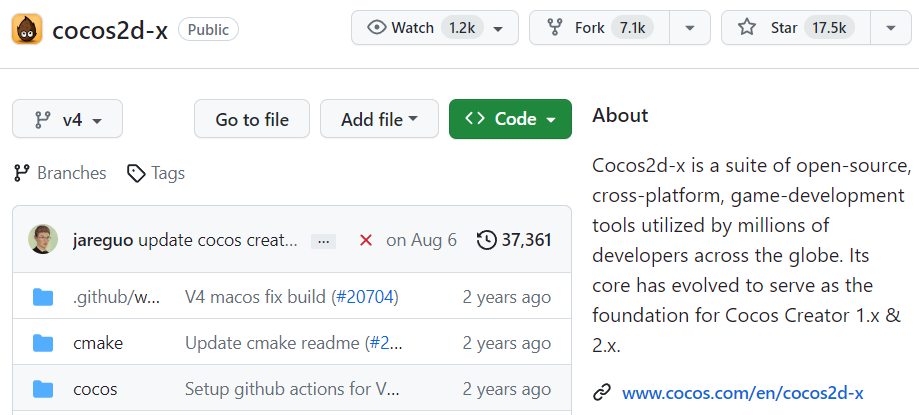The height and width of the screenshot is (415, 919).
Task: Open the Watch notifications dropdown arrow
Action: pos(498,28)
